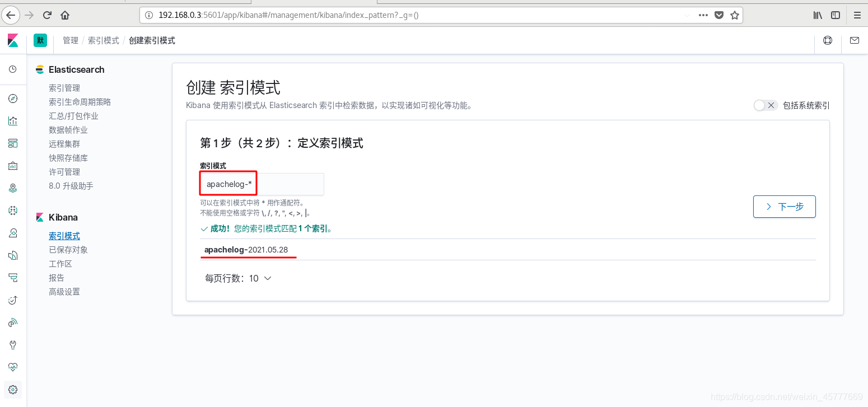Open Machine Learning icon in sidebar
This screenshot has width=868, height=407.
point(13,210)
